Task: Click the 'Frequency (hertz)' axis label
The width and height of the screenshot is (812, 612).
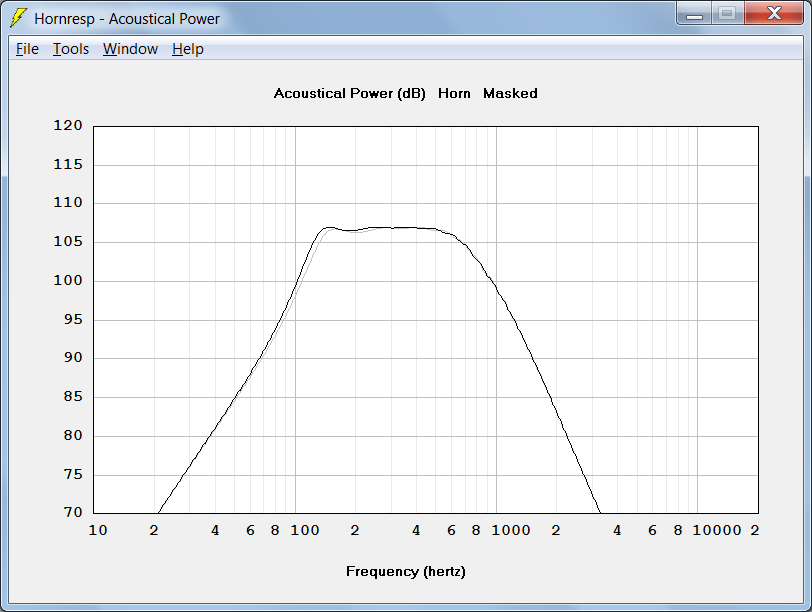Action: [x=405, y=572]
